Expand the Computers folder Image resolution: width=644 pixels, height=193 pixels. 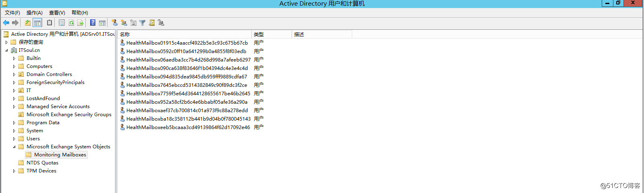click(x=14, y=66)
